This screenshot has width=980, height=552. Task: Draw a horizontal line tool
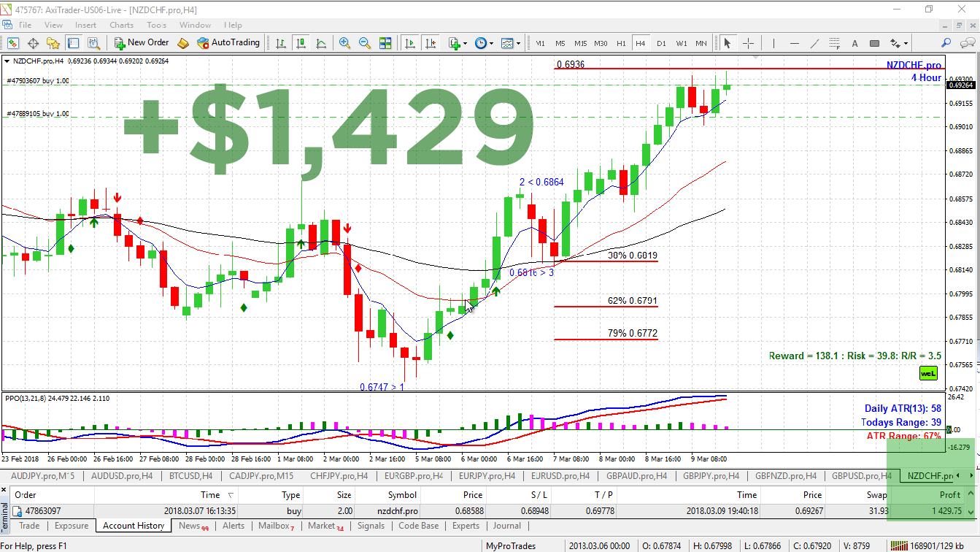[795, 43]
